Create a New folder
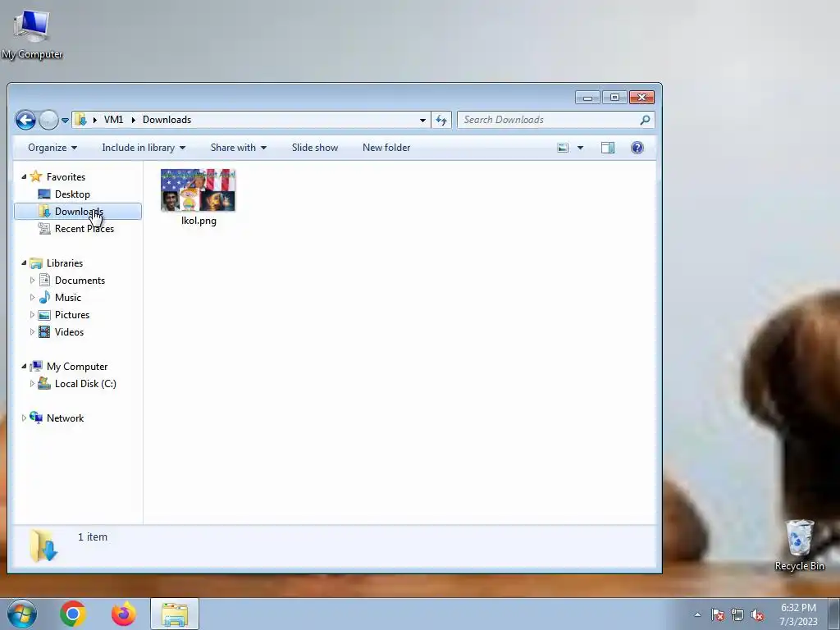Image resolution: width=840 pixels, height=630 pixels. click(x=386, y=148)
